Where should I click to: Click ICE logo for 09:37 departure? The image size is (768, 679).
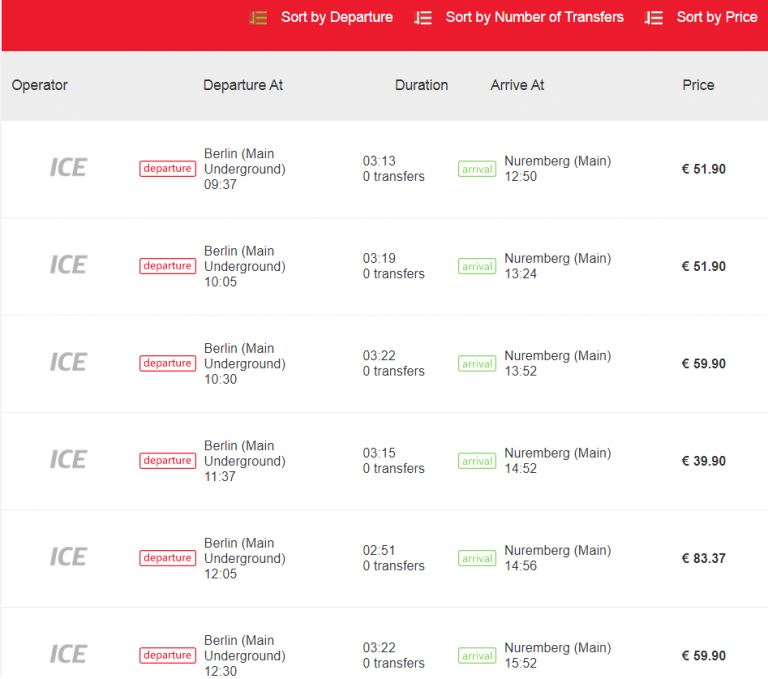[68, 168]
